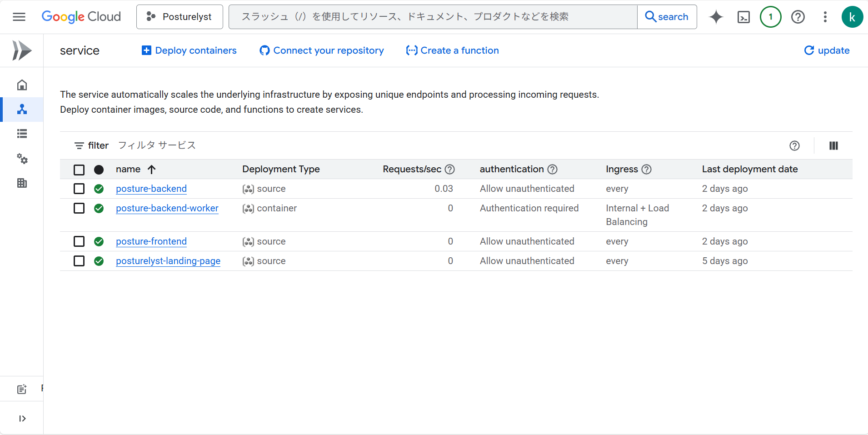Expand the collapsed left navigation panel

pyautogui.click(x=22, y=418)
